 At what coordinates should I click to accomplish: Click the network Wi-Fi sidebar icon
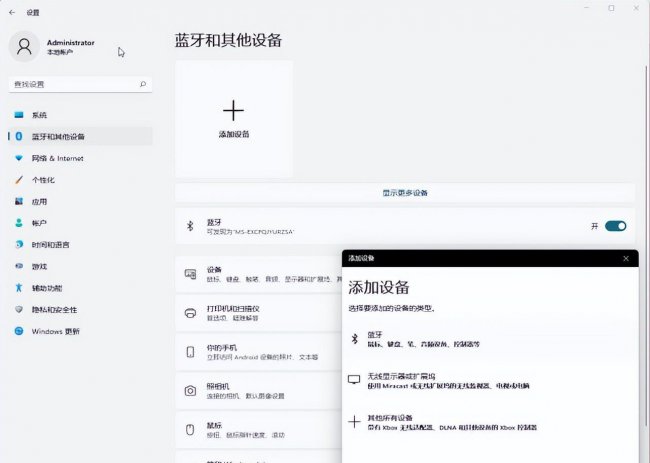[19, 158]
